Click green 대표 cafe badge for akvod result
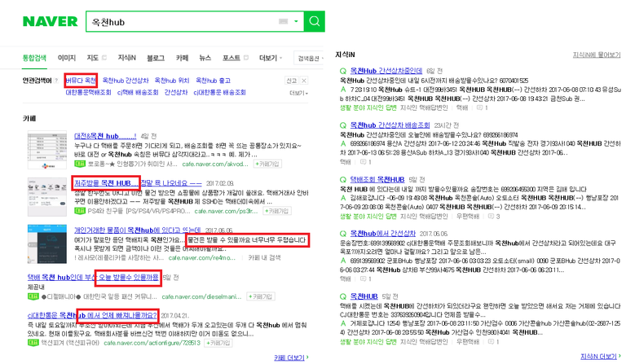Image resolution: width=626 pixels, height=364 pixels. click(x=80, y=164)
